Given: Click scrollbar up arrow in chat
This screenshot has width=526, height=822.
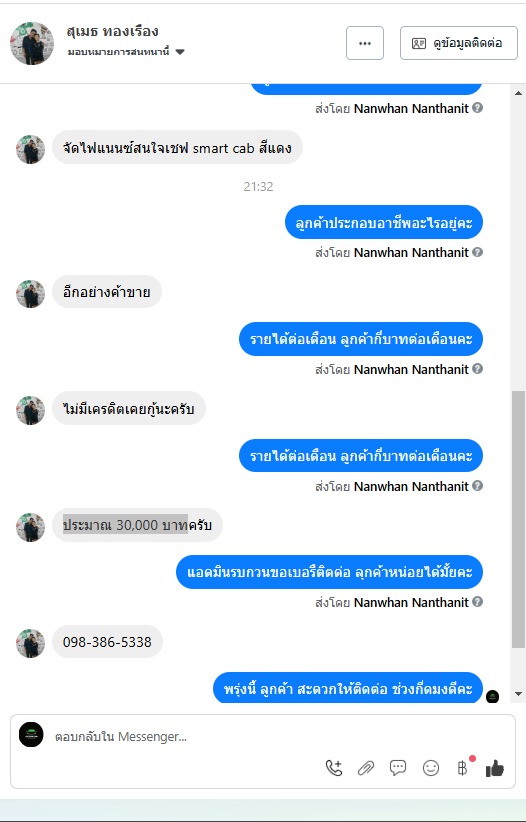Looking at the screenshot, I should pos(518,93).
